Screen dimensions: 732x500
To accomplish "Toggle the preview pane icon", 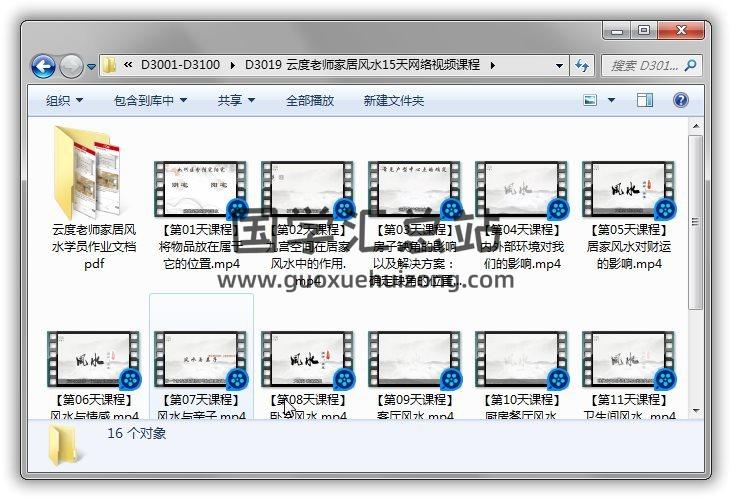I will coord(645,100).
